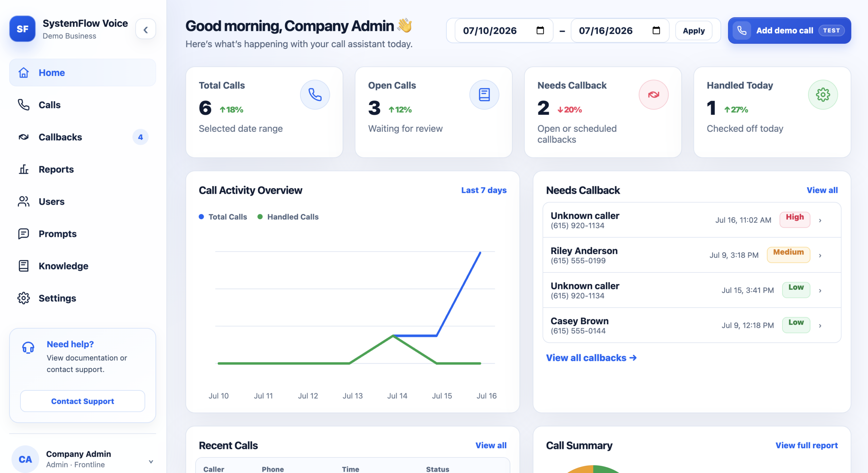The width and height of the screenshot is (868, 473).
Task: Toggle the Total Calls legend item
Action: click(x=223, y=217)
